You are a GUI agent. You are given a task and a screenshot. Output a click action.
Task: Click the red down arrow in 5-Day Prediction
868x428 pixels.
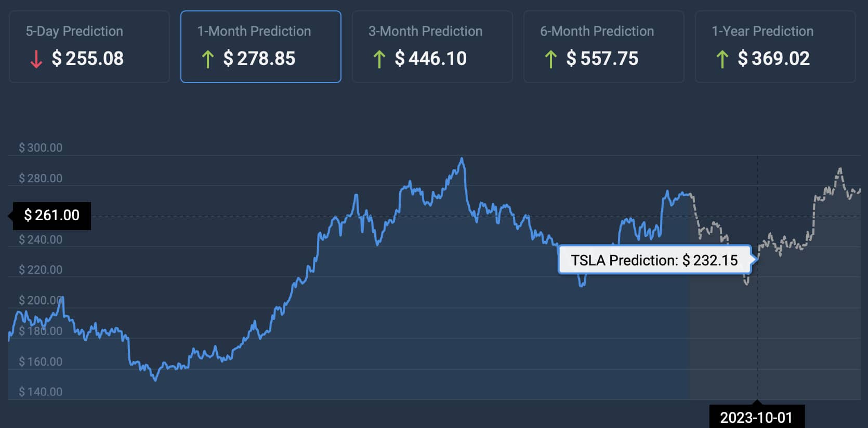coord(36,59)
